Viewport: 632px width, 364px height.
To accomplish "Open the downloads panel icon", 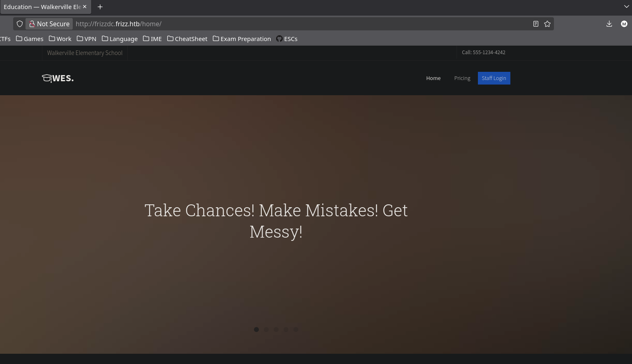I will click(609, 24).
